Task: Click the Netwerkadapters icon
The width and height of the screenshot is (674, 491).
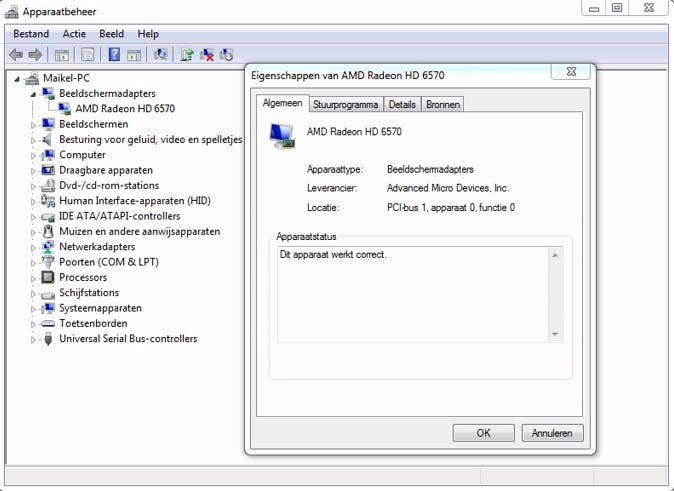Action: coord(48,247)
